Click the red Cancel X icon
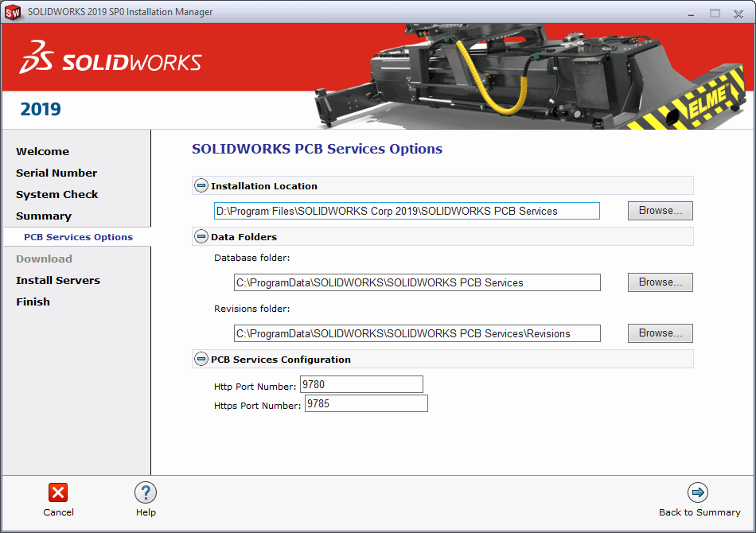Screen dimensions: 756x533 coord(58,492)
